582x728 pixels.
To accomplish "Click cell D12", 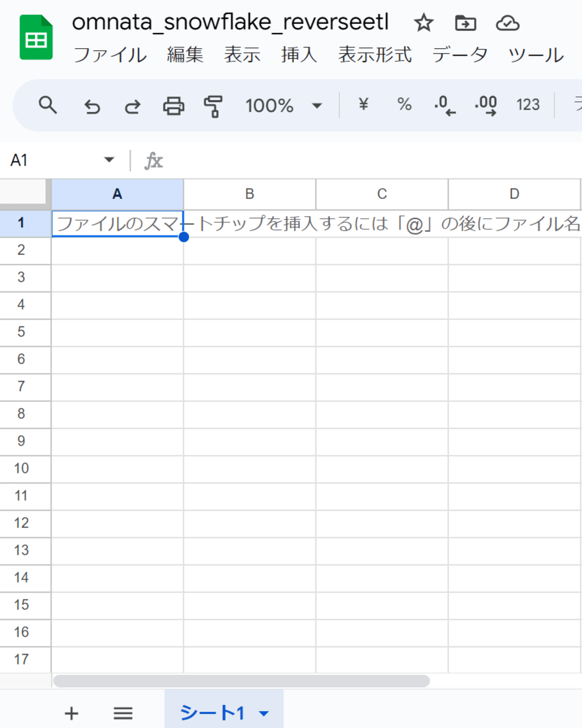I will 514,523.
